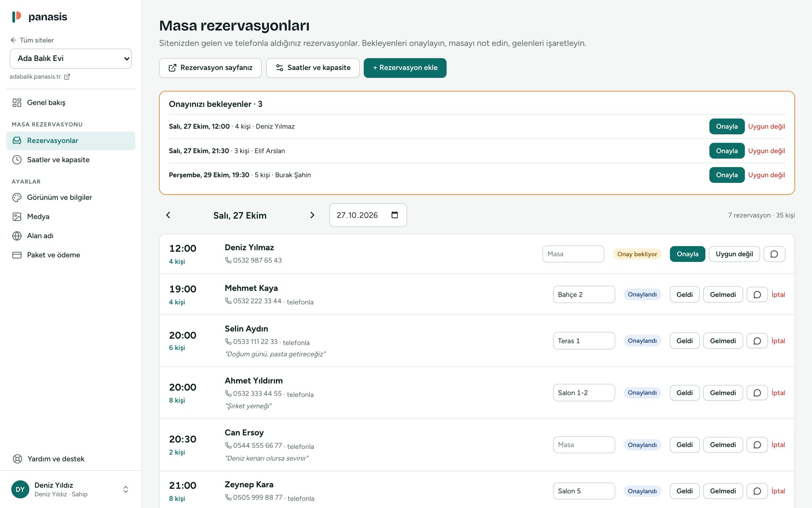Go to previous day with left arrow

[x=168, y=215]
